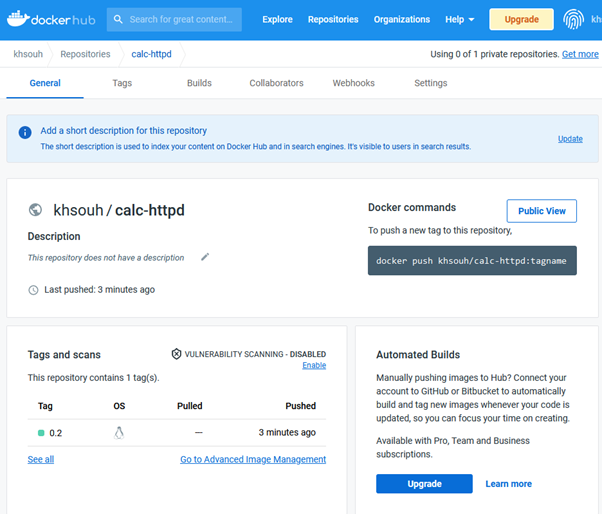The height and width of the screenshot is (514, 602).
Task: Click 'This repository does not have a description' text
Action: tap(106, 258)
